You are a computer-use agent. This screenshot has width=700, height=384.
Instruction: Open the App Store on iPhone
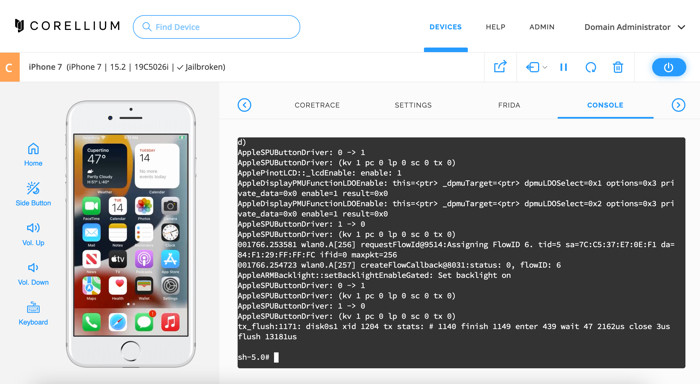click(170, 259)
